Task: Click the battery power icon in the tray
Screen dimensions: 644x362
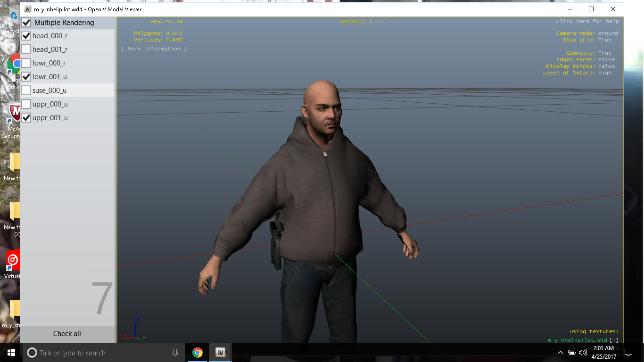Action: click(x=572, y=353)
